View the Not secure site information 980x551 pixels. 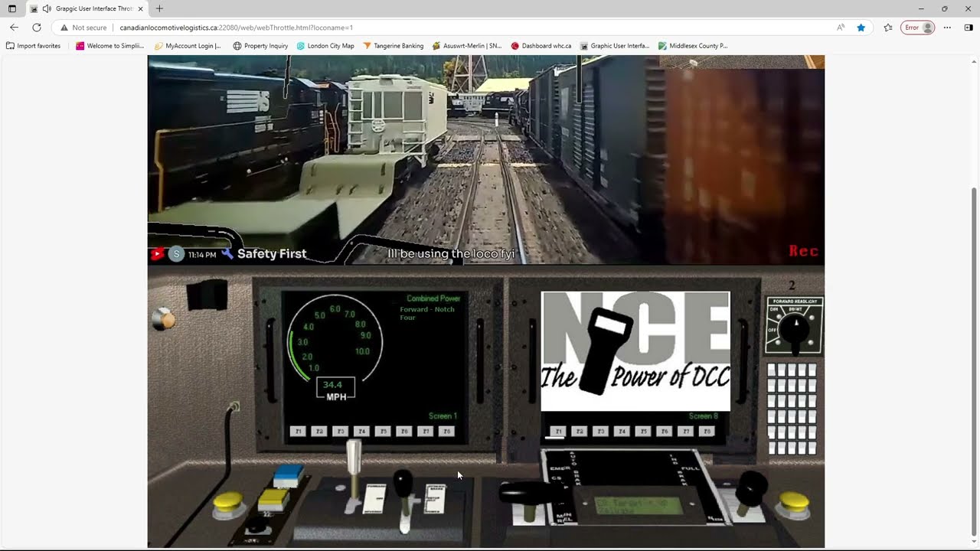83,28
